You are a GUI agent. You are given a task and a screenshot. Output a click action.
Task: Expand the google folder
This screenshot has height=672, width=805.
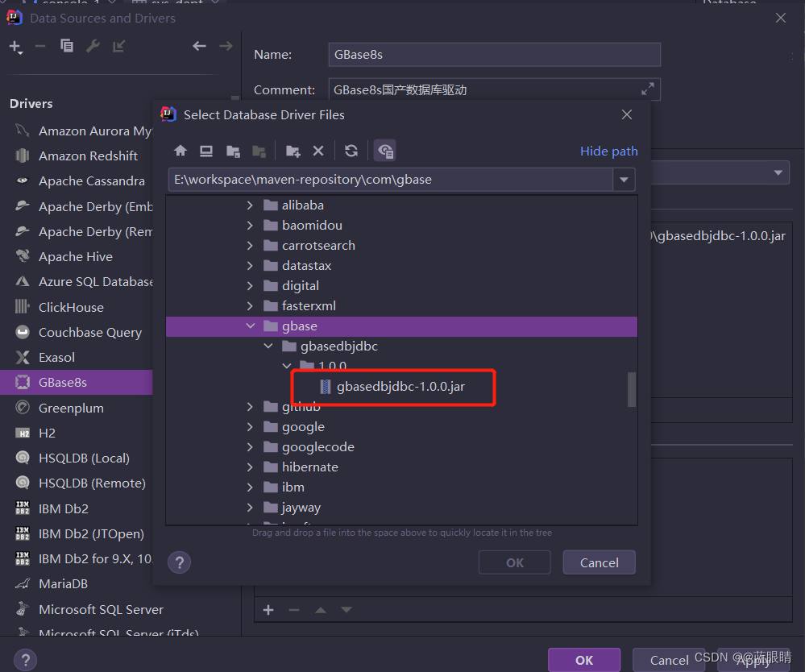[250, 426]
